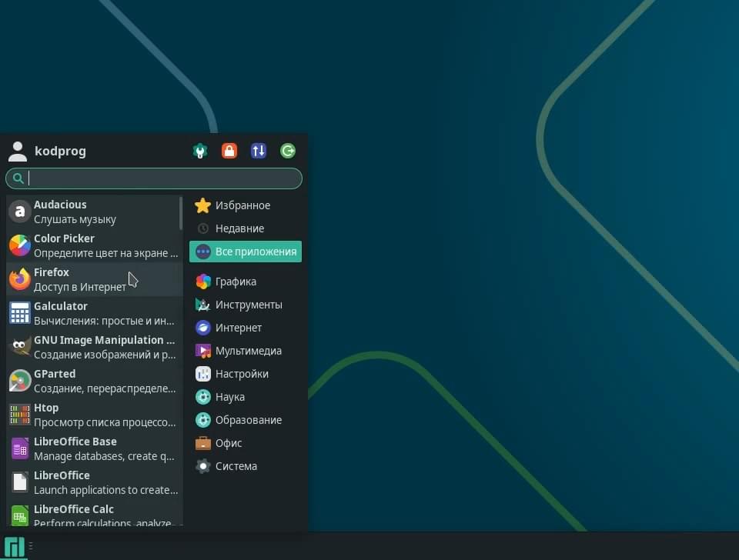Switch to the Инструменты category

(246, 305)
